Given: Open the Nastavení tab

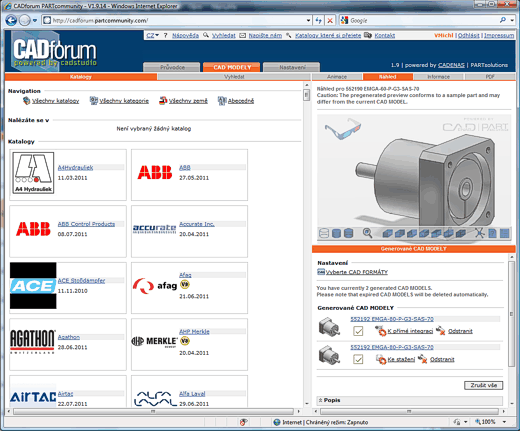Looking at the screenshot, I should pyautogui.click(x=292, y=67).
